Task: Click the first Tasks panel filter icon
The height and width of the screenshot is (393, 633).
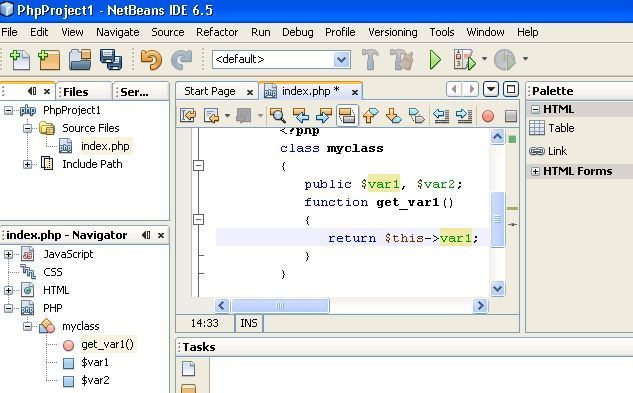Action: tap(189, 369)
